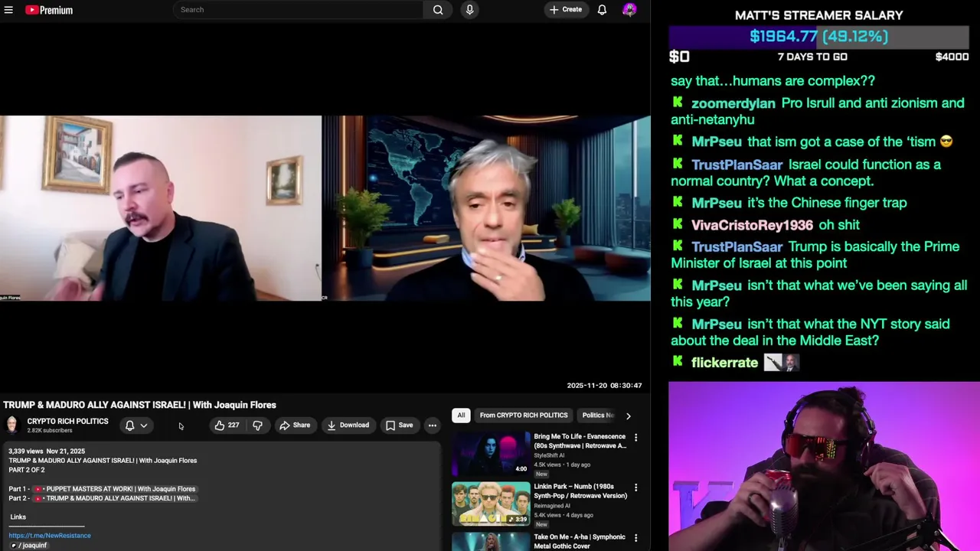This screenshot has width=980, height=551.
Task: Click the streamer webcam overlay
Action: click(x=824, y=466)
